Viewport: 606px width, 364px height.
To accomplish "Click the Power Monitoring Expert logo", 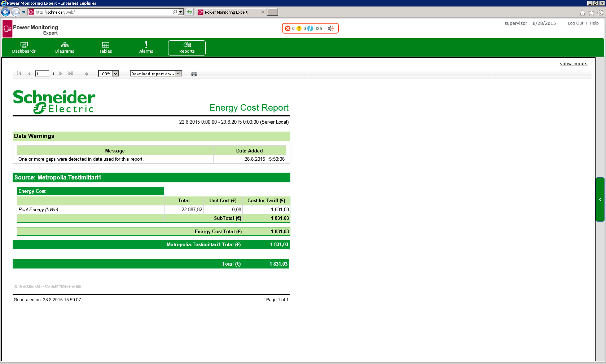I will point(30,29).
